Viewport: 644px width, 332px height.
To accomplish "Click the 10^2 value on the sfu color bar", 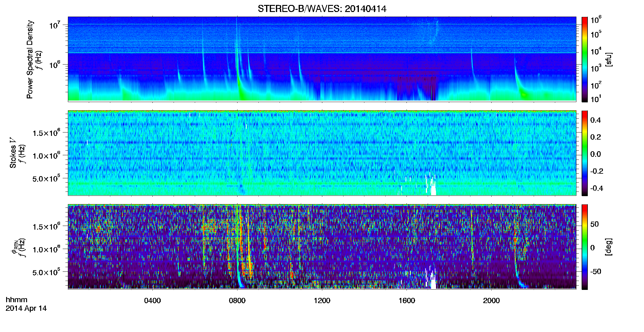I will point(596,85).
